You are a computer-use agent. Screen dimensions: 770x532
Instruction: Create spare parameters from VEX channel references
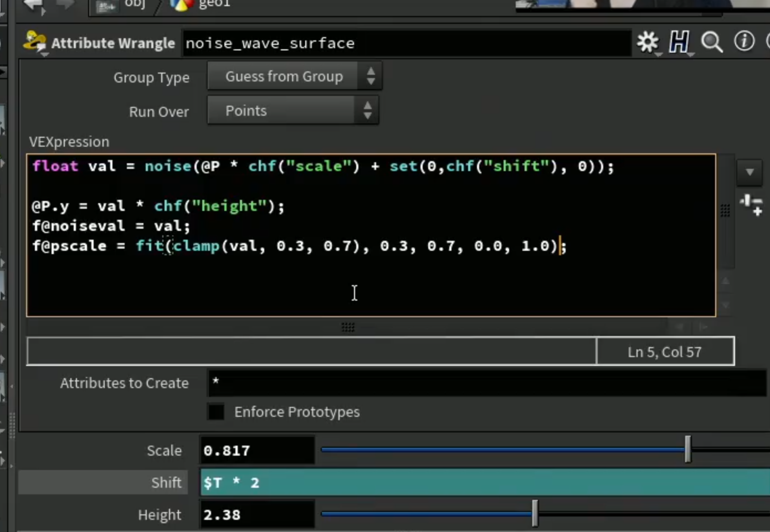point(751,204)
